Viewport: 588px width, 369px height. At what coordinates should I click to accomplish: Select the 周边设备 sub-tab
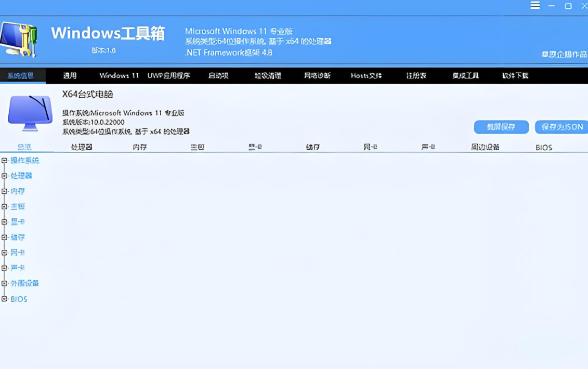point(486,147)
